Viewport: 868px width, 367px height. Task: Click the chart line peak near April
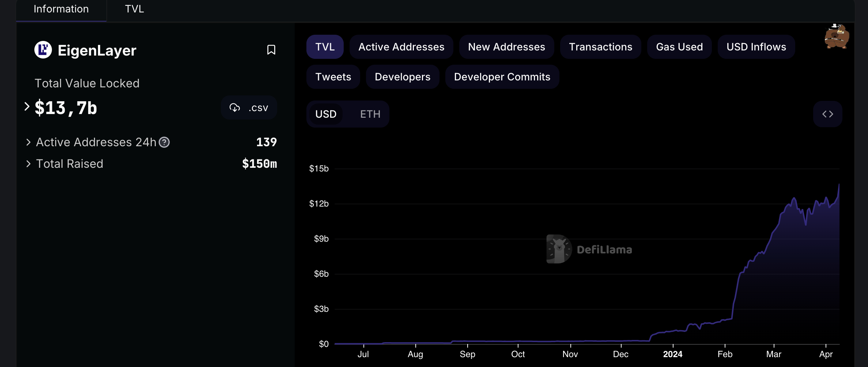coord(839,185)
